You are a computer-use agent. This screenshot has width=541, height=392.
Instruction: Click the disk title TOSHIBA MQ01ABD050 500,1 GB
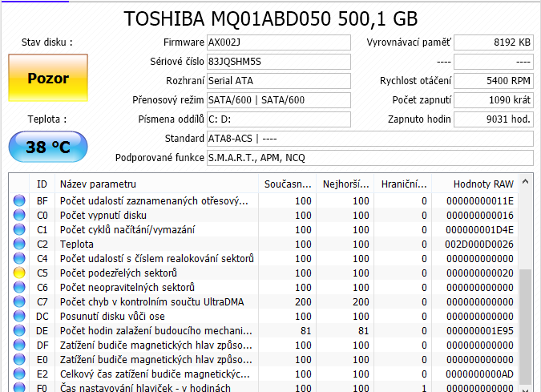click(271, 18)
